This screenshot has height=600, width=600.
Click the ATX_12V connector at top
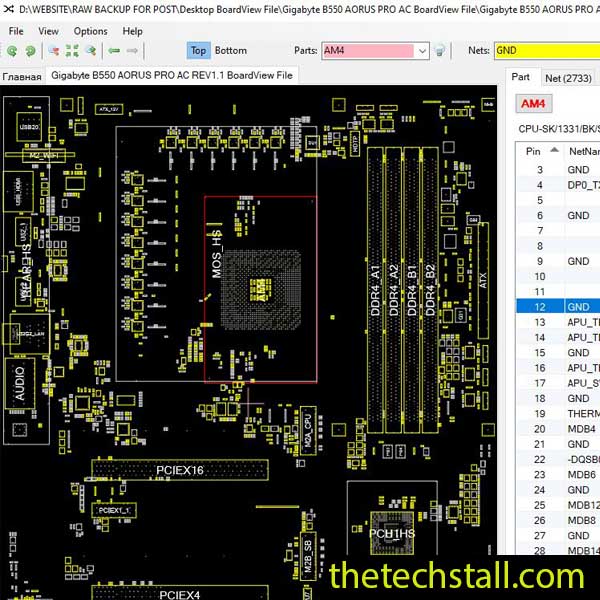coord(109,109)
